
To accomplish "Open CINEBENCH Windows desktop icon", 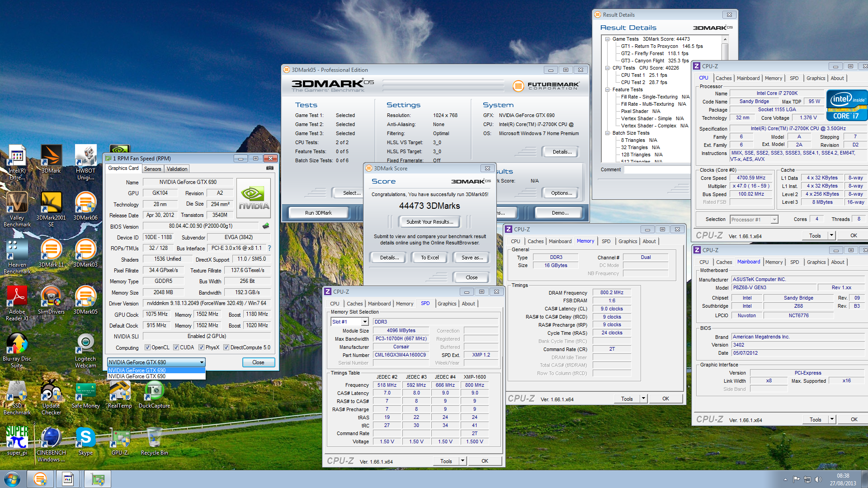I will pyautogui.click(x=51, y=445).
